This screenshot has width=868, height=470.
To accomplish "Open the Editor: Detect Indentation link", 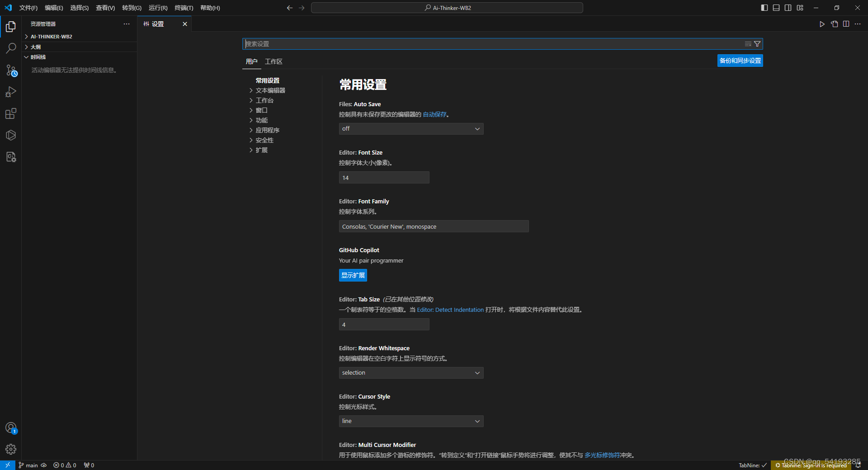I will [450, 310].
